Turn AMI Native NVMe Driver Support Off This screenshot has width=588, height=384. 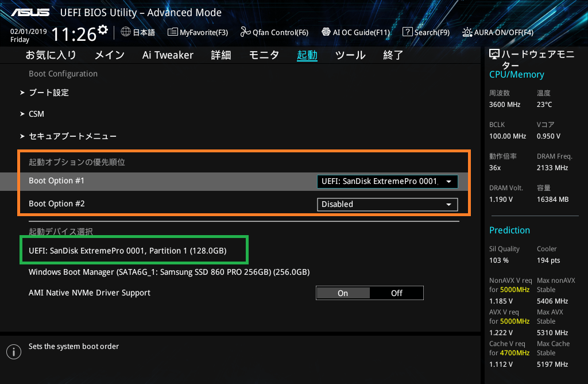pyautogui.click(x=396, y=293)
